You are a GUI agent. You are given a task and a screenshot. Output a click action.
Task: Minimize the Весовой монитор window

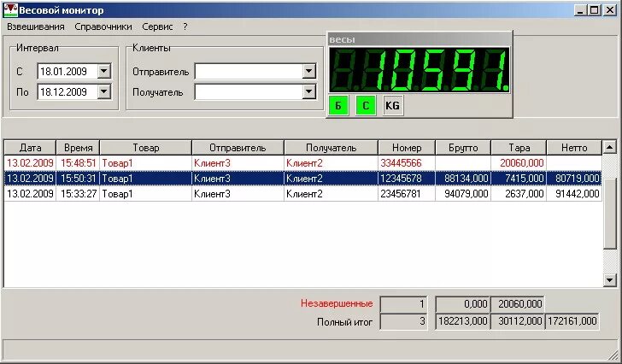pyautogui.click(x=581, y=10)
